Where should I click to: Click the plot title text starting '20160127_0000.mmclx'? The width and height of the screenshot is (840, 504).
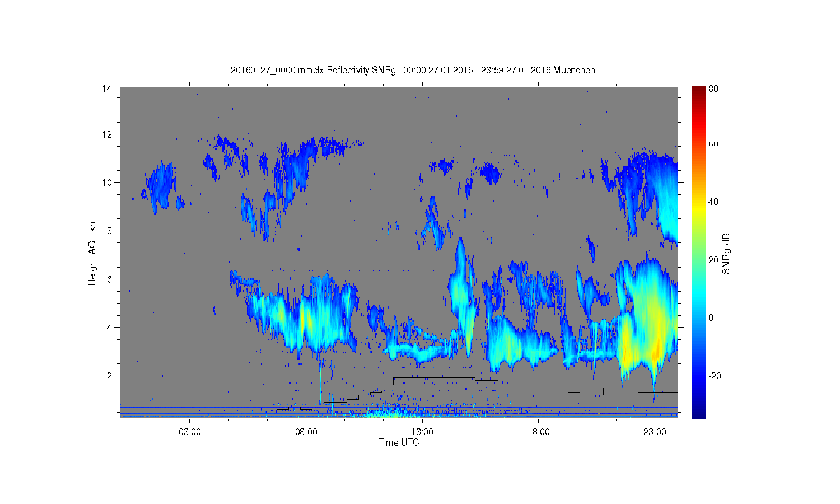(x=413, y=70)
